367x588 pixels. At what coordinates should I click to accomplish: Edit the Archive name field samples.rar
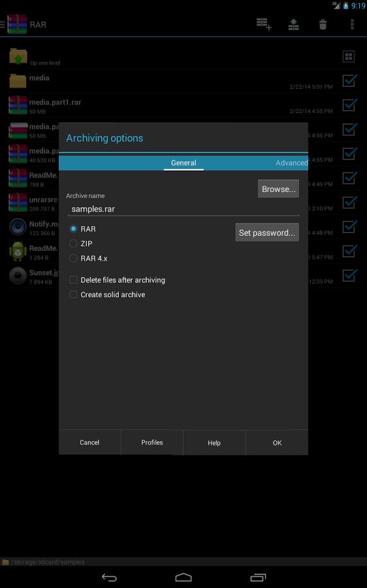[183, 209]
